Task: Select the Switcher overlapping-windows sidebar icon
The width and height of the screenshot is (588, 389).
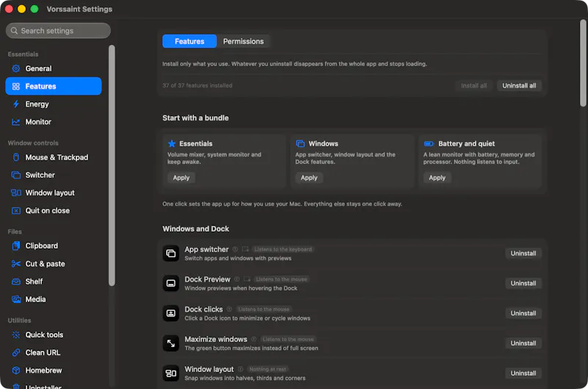Action: pos(15,175)
